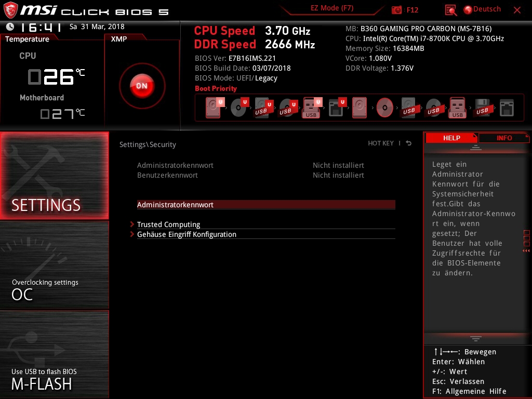Take a screenshot with the F12 camera icon
This screenshot has height=399, width=532.
point(396,10)
